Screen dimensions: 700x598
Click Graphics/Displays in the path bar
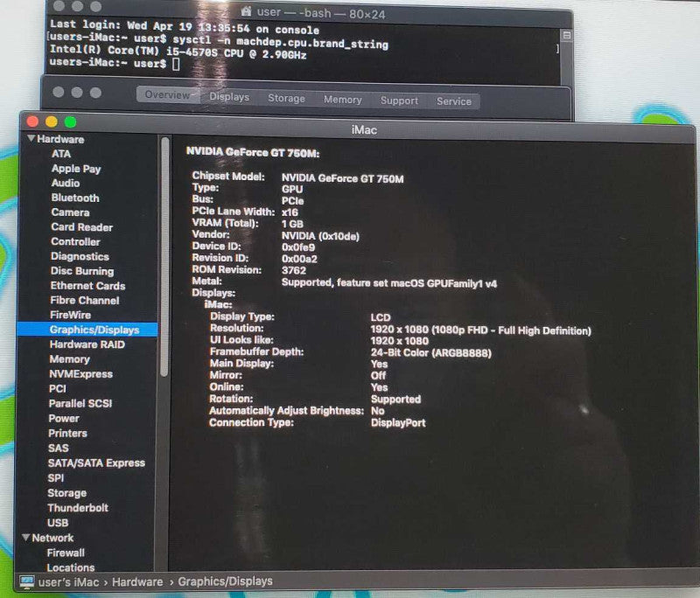coord(226,581)
